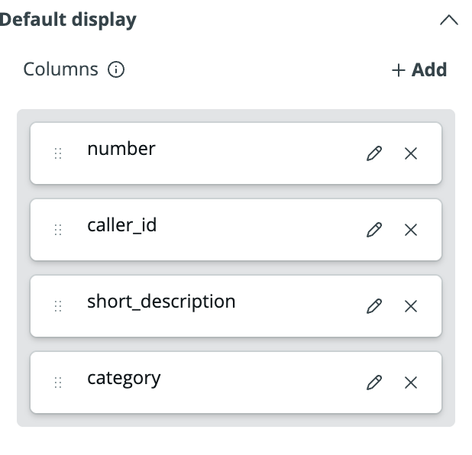This screenshot has width=472, height=455.
Task: Edit the number column
Action: (374, 153)
